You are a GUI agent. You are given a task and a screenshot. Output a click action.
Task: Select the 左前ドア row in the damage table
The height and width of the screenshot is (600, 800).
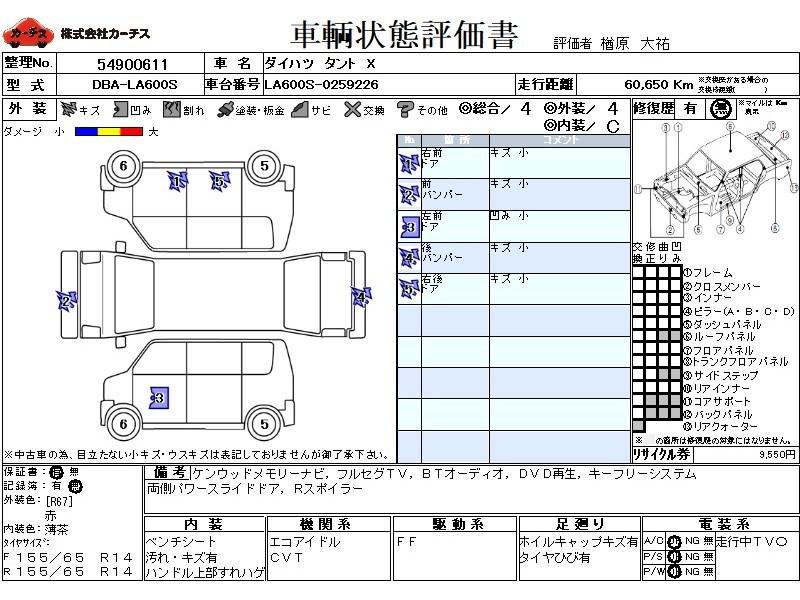coord(515,225)
